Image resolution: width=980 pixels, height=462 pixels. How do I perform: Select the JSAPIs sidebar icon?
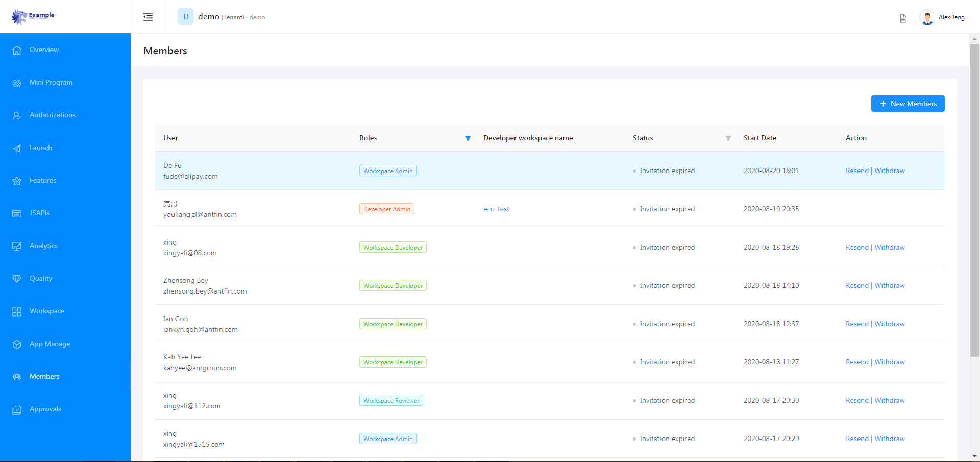pos(17,213)
